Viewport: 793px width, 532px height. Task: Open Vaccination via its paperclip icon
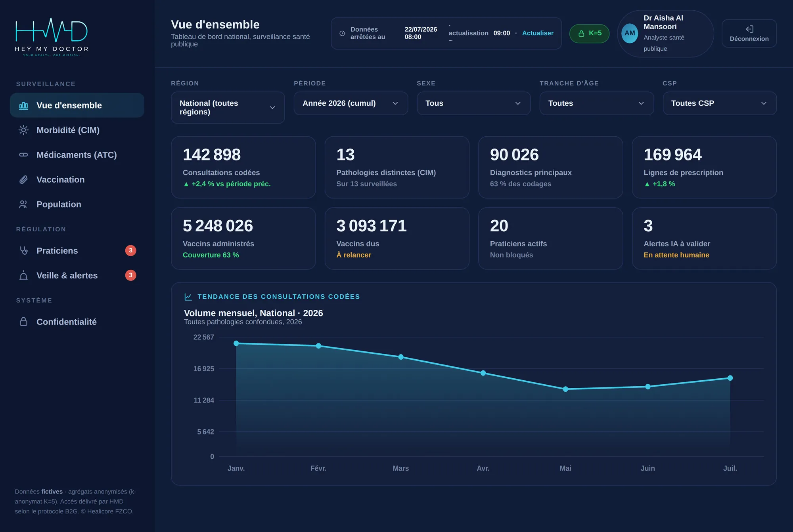pyautogui.click(x=23, y=179)
